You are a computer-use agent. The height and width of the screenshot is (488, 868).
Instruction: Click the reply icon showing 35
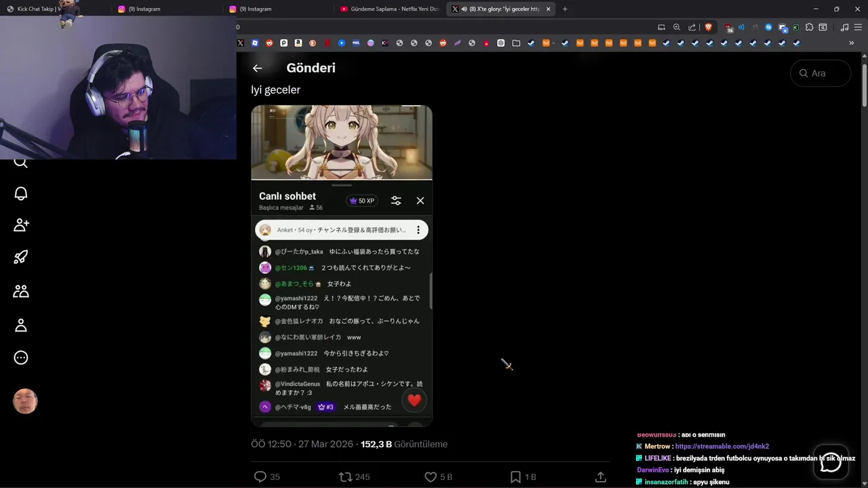260,477
